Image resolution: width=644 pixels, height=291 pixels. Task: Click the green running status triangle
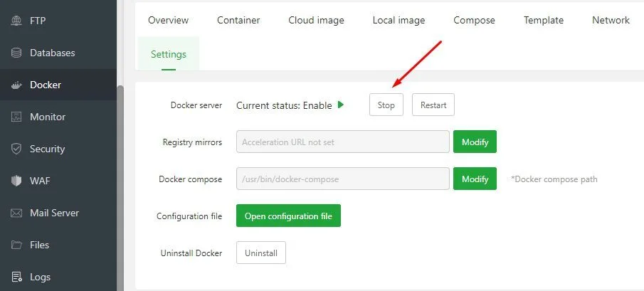point(340,105)
